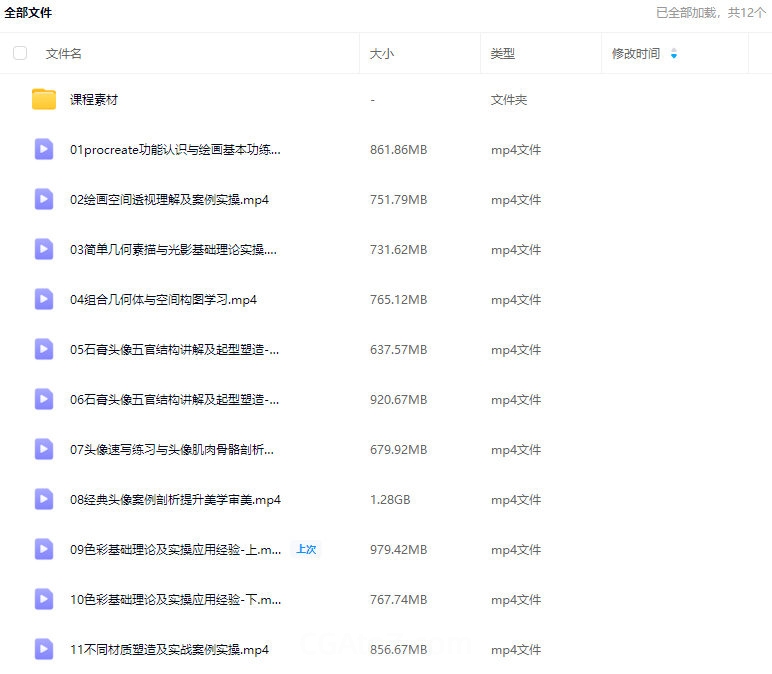772x674 pixels.
Task: Open 05石膏头像五官结构讲解 video file
Action: (x=174, y=350)
